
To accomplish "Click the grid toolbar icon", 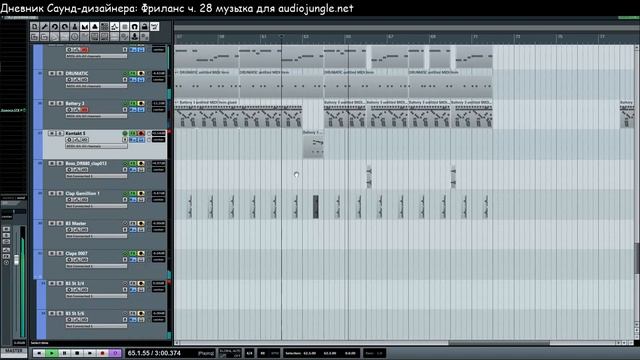I will tap(104, 27).
